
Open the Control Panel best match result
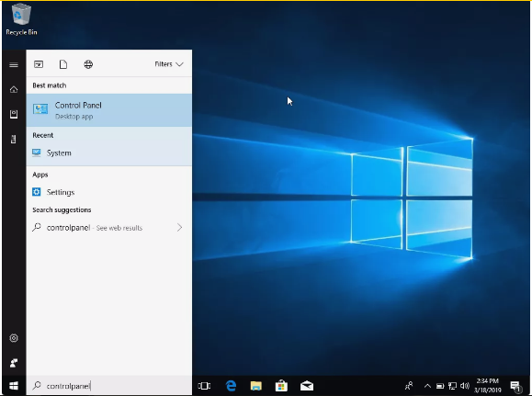click(x=109, y=110)
